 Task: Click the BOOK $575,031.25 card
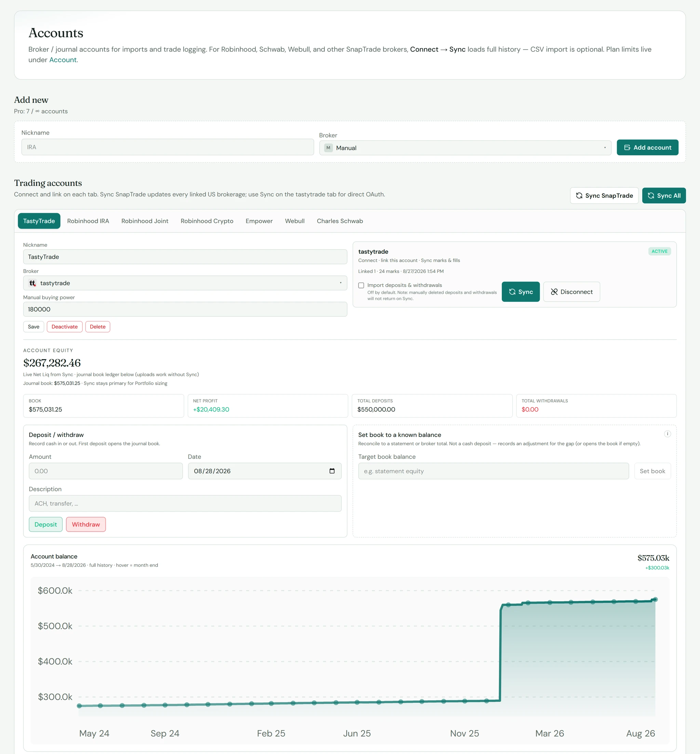(x=104, y=406)
